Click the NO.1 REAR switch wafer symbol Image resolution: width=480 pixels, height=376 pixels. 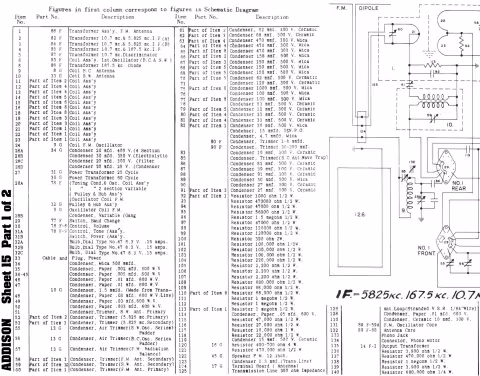click(x=446, y=167)
